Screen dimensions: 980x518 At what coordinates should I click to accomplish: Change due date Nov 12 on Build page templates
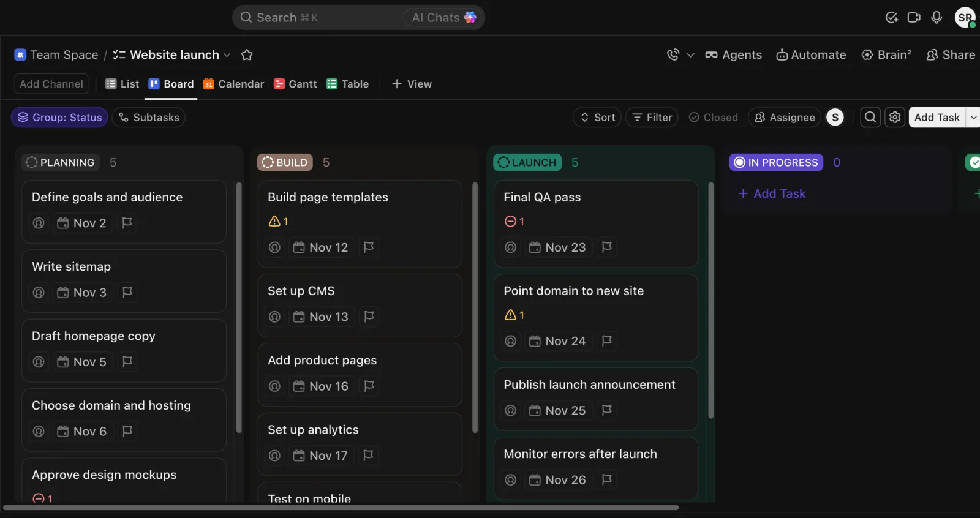[x=321, y=247]
